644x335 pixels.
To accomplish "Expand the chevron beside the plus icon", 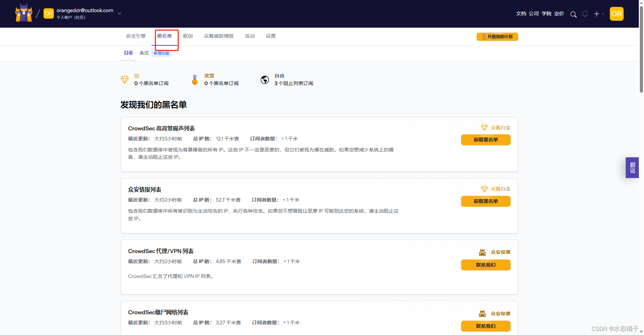I will tap(603, 14).
